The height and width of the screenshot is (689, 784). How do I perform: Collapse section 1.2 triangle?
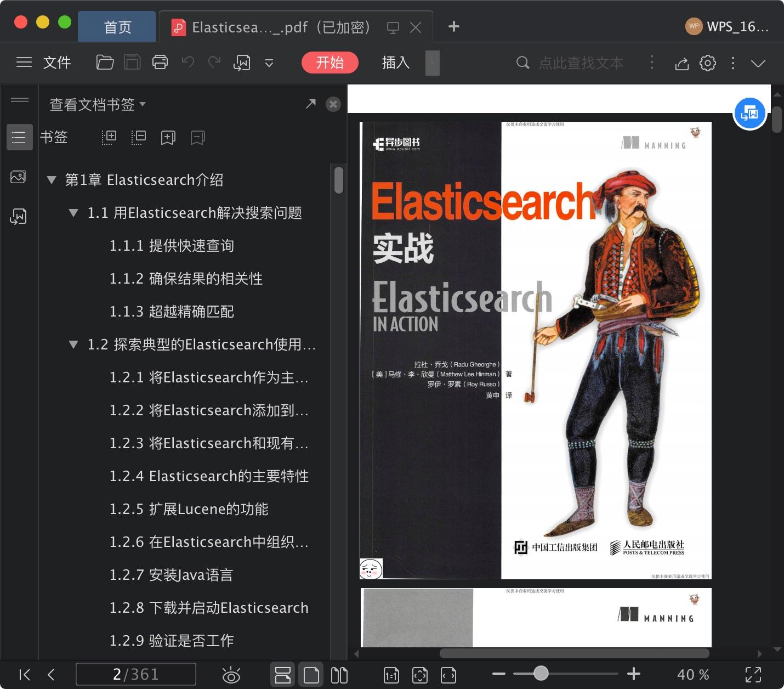[x=73, y=344]
